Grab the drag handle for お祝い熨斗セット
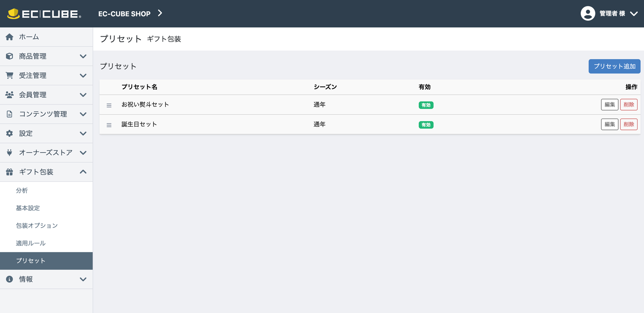Image resolution: width=644 pixels, height=313 pixels. coord(109,105)
